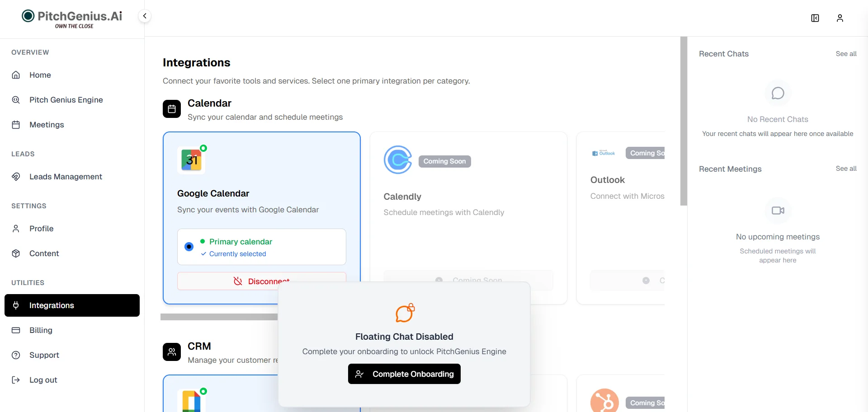This screenshot has height=412, width=868.
Task: Click the Calendly logo
Action: point(398,160)
